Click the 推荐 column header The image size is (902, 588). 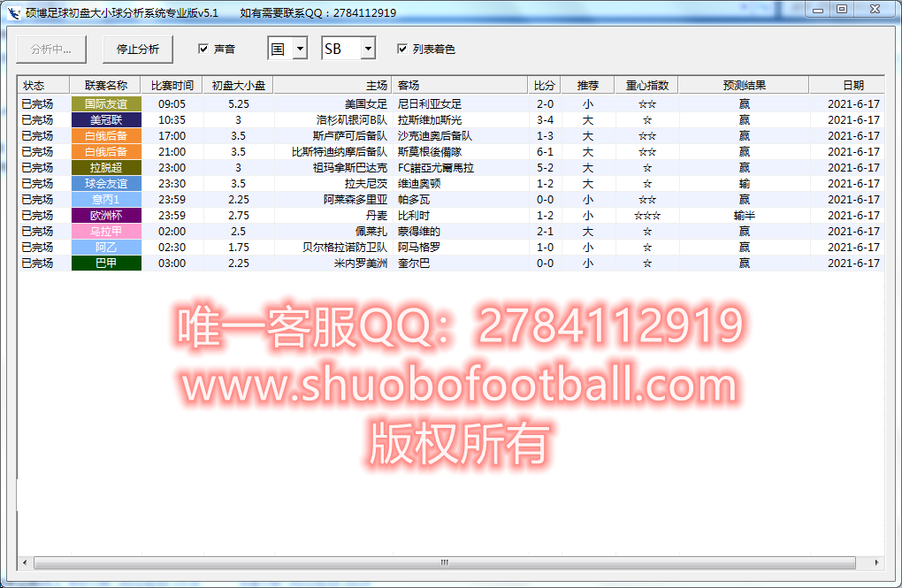click(587, 85)
